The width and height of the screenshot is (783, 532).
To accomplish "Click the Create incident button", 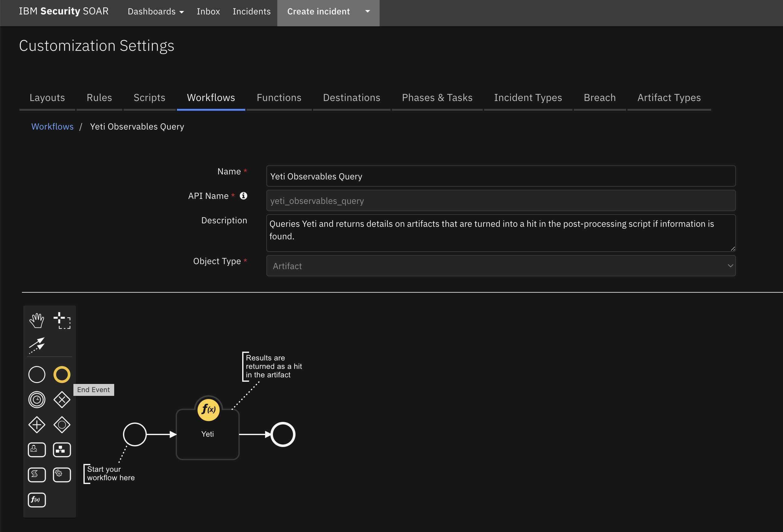I will point(318,12).
